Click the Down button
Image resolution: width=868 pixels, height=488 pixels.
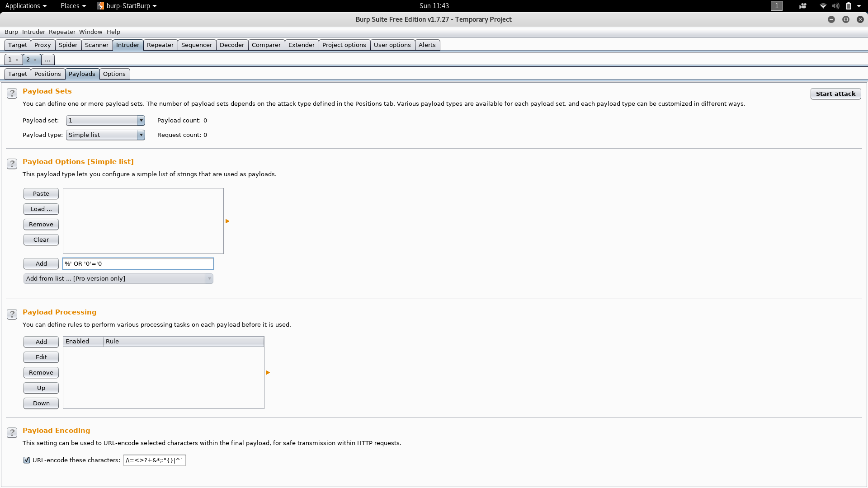(x=41, y=403)
